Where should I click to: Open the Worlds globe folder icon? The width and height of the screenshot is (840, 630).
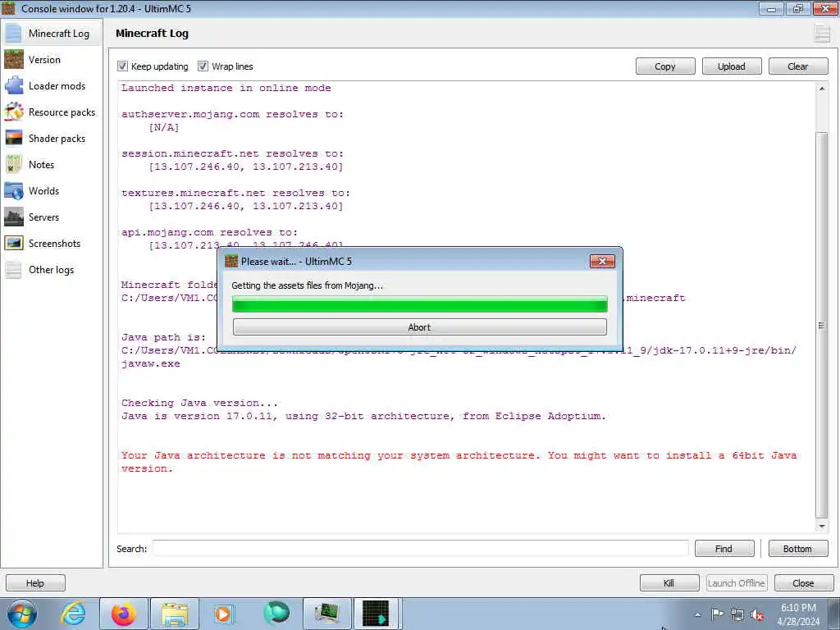(13, 190)
